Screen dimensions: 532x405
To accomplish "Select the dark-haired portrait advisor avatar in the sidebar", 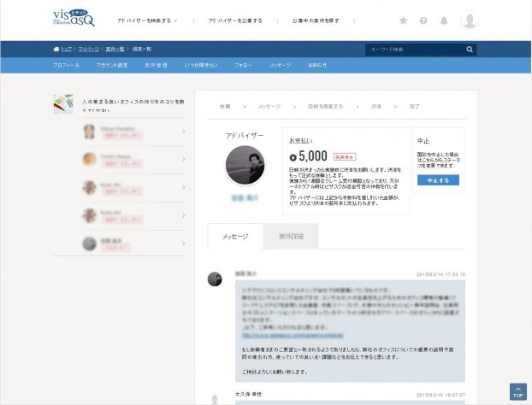I will tap(89, 132).
